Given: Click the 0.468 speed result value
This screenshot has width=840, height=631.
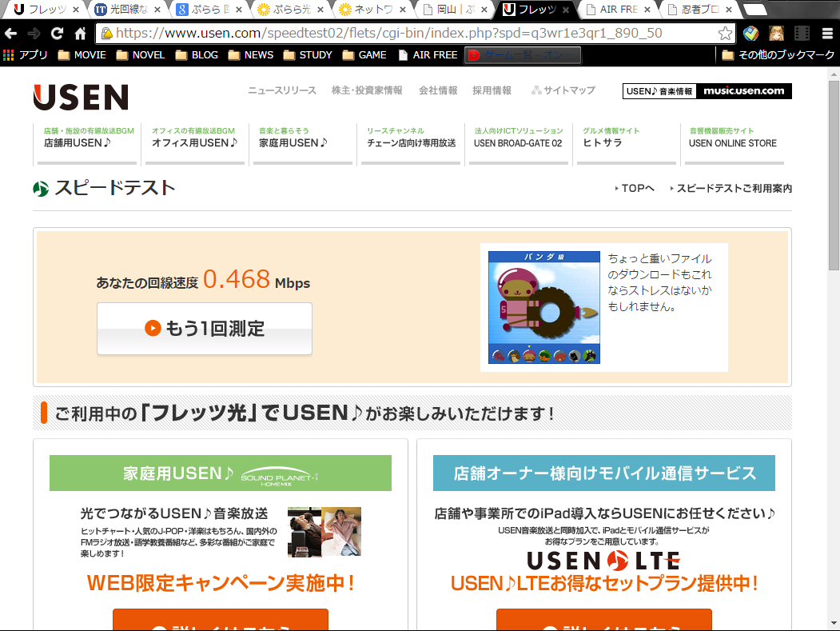Looking at the screenshot, I should 237,279.
